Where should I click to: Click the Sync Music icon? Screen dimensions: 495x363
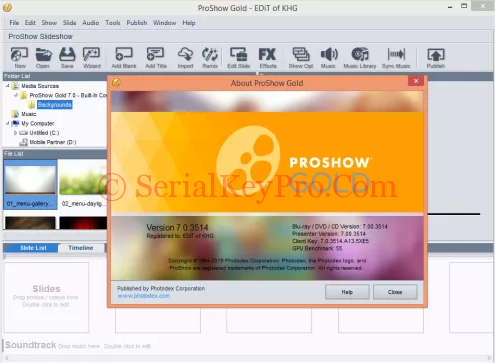click(396, 58)
